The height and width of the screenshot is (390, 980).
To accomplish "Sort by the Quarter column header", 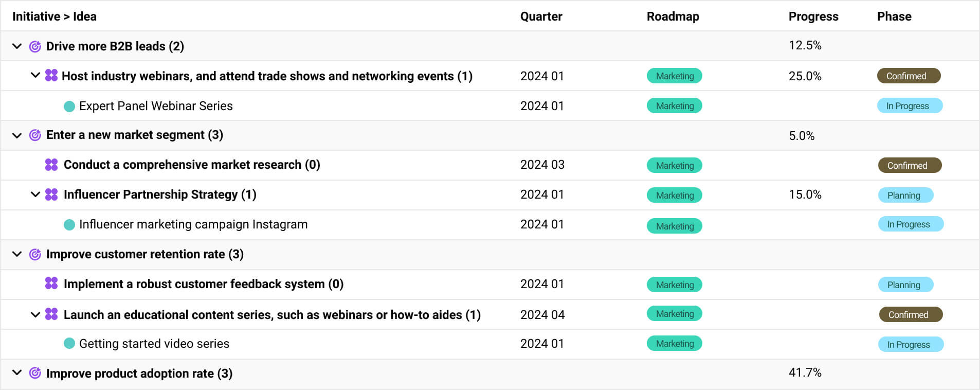I will click(x=541, y=16).
